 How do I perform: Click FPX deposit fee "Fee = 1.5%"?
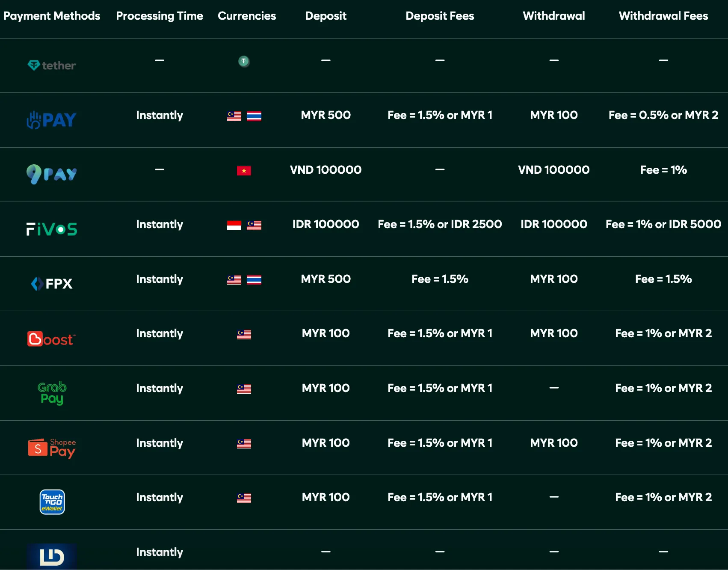pos(440,279)
